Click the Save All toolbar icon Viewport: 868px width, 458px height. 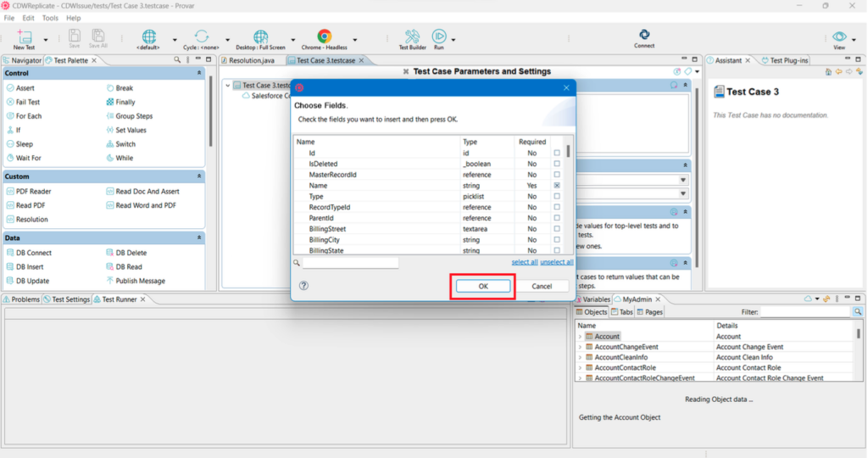coord(98,36)
